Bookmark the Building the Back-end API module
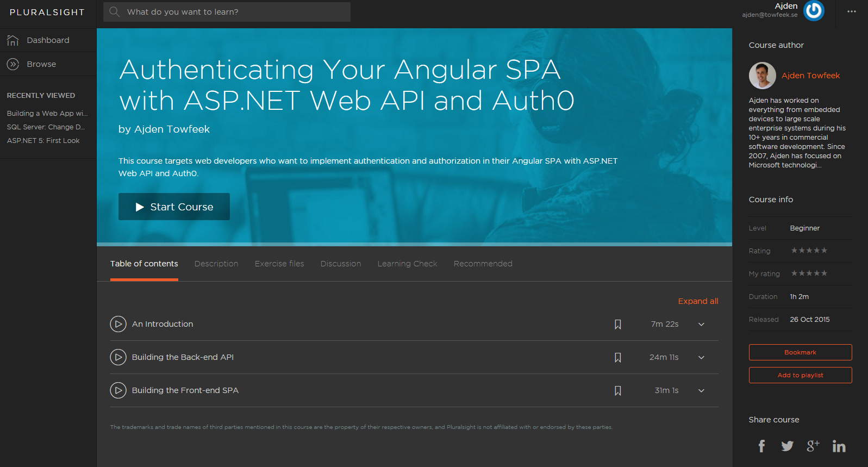Screen dimensions: 868x467 click(x=618, y=358)
